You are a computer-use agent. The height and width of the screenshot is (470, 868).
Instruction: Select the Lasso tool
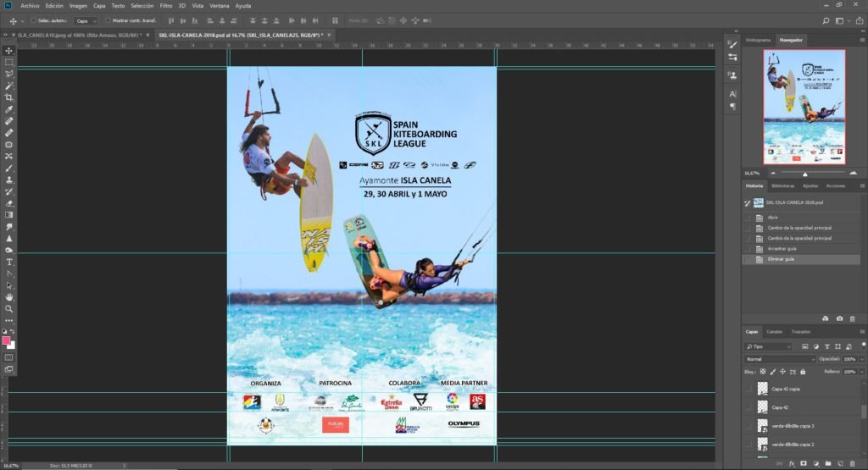pyautogui.click(x=8, y=74)
